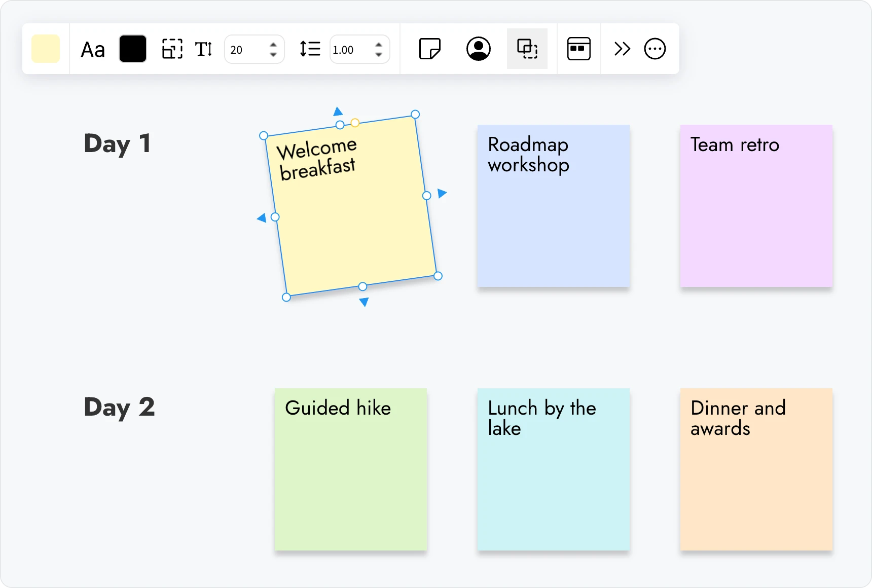Click the blue arrow below selected note
The height and width of the screenshot is (588, 872).
(x=364, y=302)
